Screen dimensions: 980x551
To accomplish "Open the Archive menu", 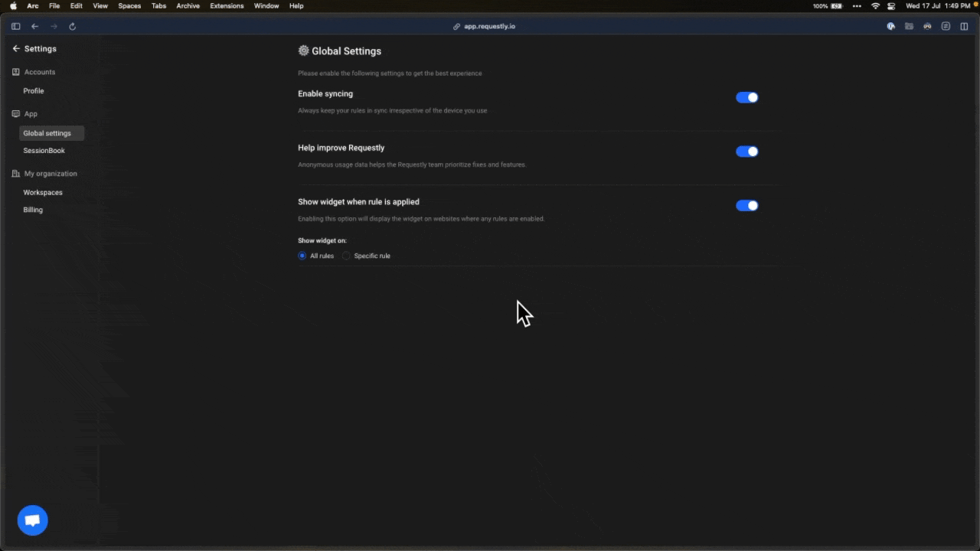I will click(188, 5).
